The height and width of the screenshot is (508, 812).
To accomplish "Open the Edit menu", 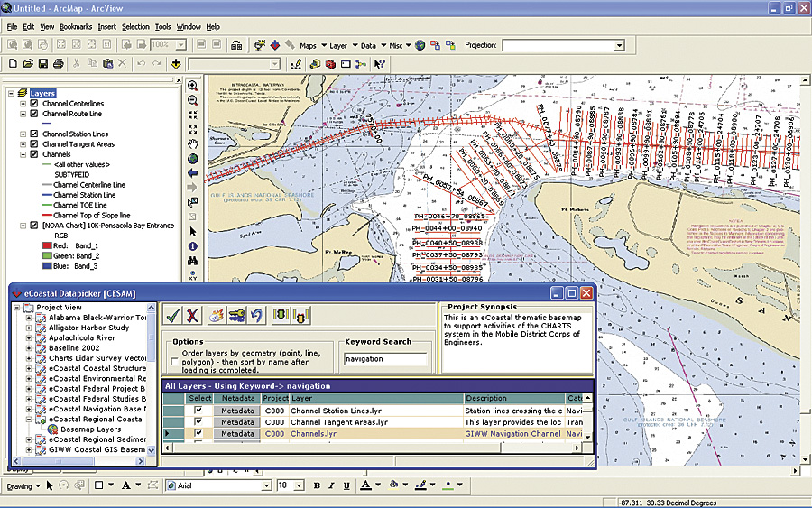I will [x=29, y=26].
